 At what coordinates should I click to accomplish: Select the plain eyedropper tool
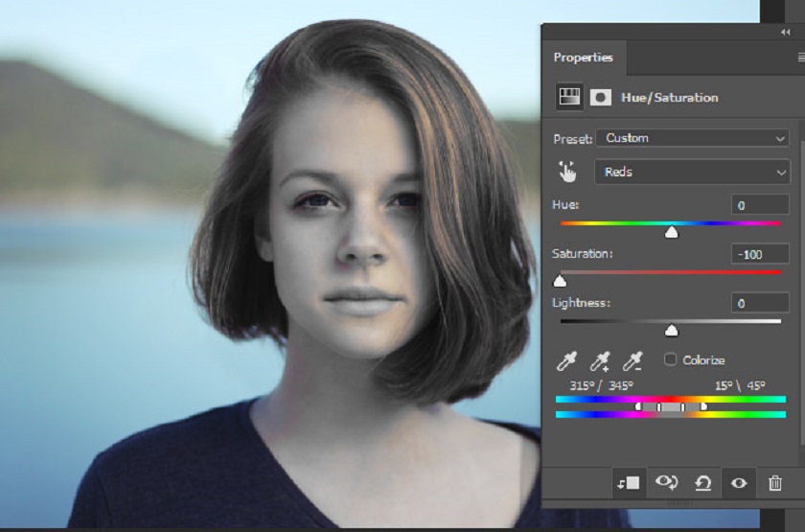pos(567,360)
